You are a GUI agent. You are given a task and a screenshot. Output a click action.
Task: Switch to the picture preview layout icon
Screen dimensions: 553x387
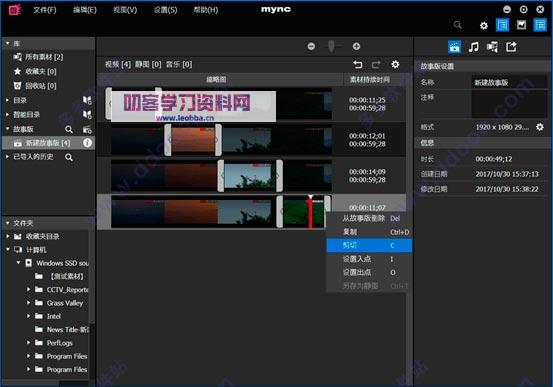click(521, 25)
